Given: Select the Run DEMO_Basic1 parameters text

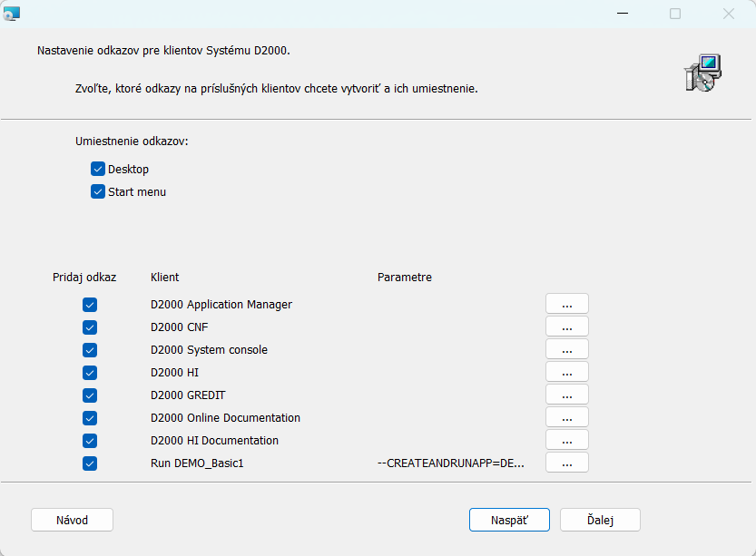Looking at the screenshot, I should point(451,463).
